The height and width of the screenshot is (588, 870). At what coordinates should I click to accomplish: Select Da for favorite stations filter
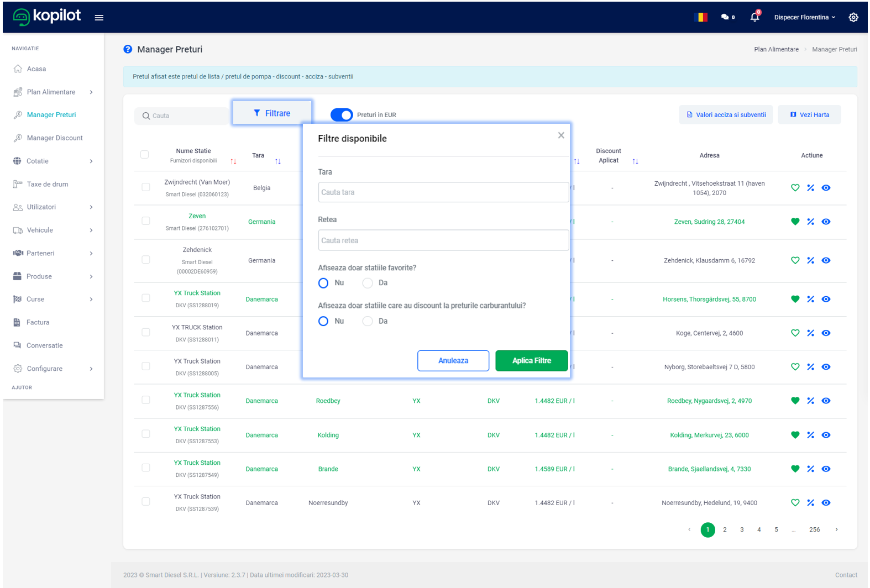pyautogui.click(x=368, y=283)
